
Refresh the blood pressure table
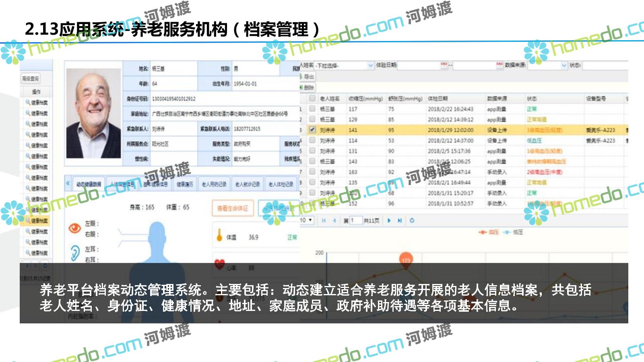tap(412, 220)
